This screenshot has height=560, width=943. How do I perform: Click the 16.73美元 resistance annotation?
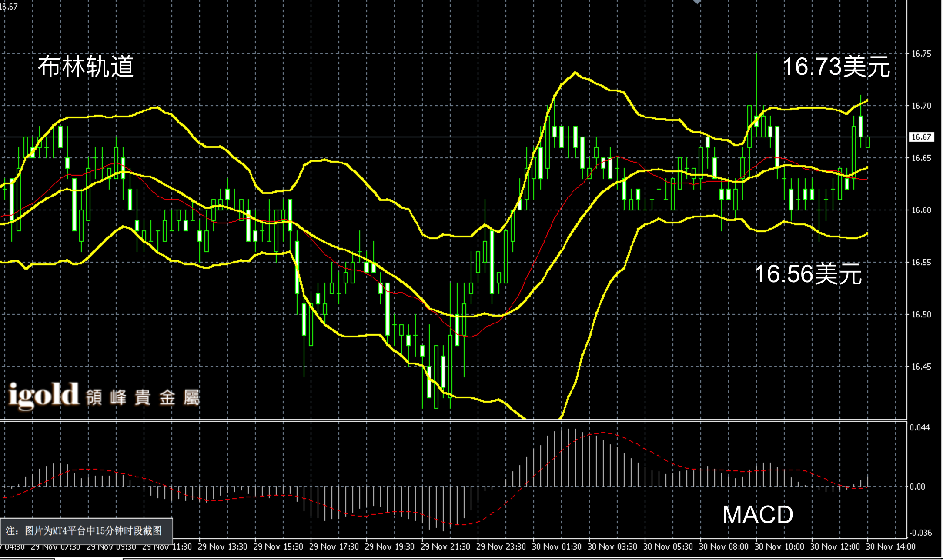click(836, 67)
